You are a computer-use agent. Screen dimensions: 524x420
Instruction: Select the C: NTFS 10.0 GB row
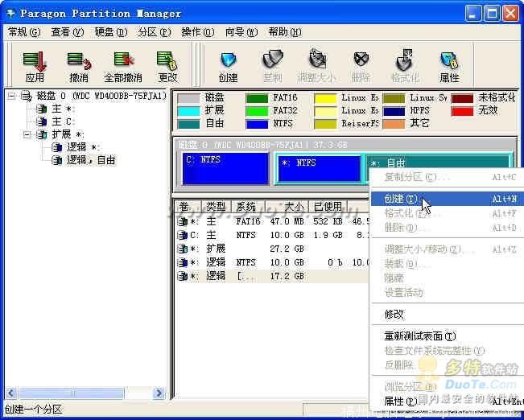[273, 235]
